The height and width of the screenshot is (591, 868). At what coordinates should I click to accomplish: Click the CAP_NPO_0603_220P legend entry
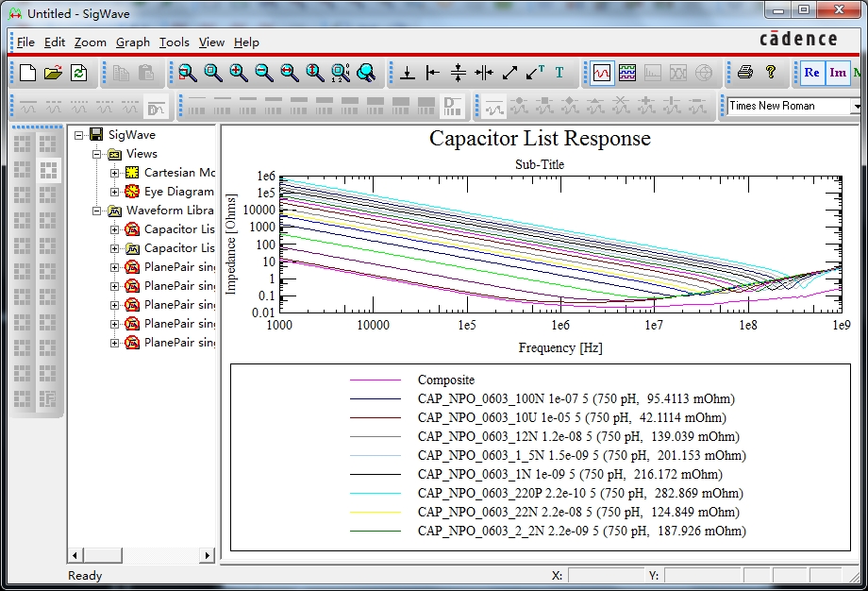point(580,493)
